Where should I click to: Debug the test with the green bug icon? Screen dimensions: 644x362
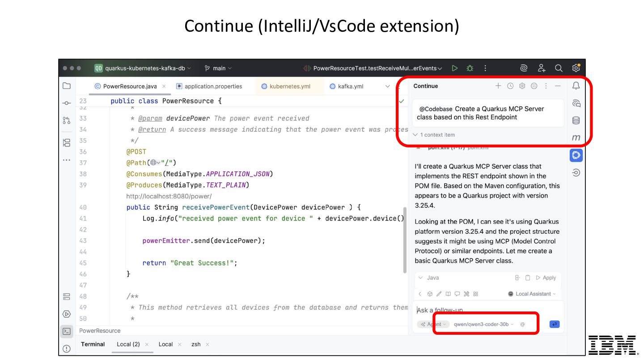(470, 68)
